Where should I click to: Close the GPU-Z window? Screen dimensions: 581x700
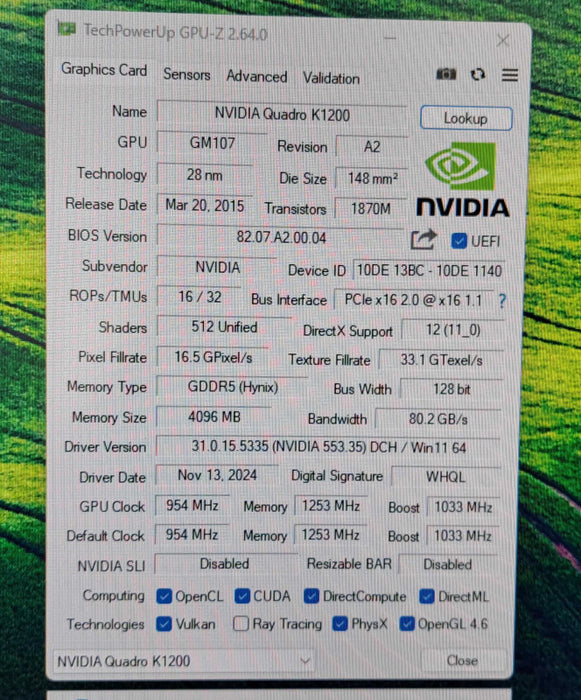click(503, 41)
